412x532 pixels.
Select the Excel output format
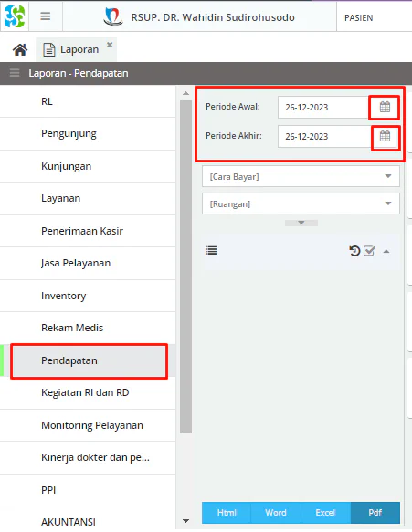click(x=325, y=513)
